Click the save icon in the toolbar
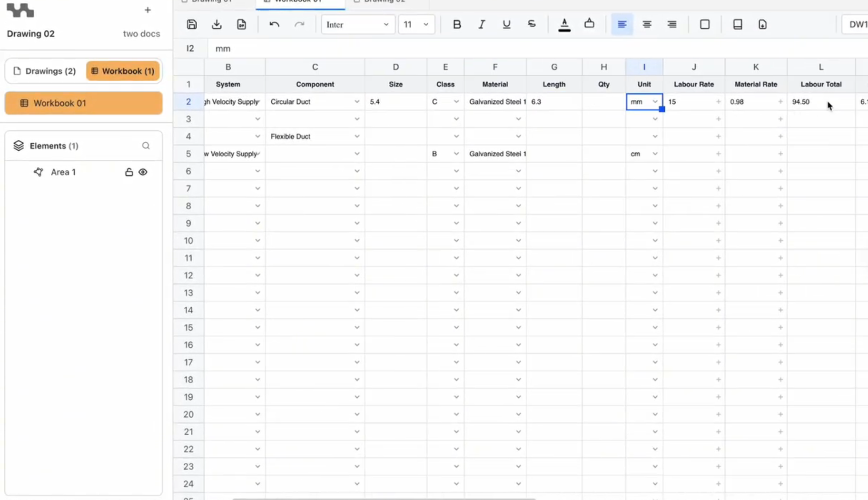Image resolution: width=868 pixels, height=500 pixels. pos(192,24)
